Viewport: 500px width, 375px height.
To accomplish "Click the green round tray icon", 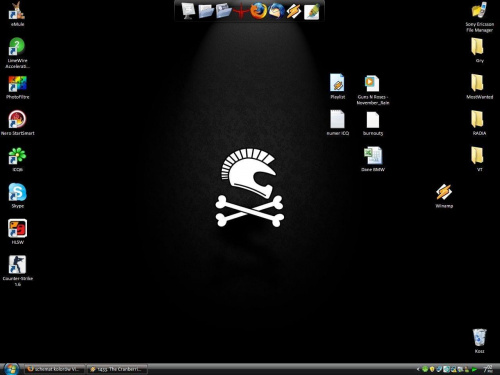I will click(x=425, y=369).
